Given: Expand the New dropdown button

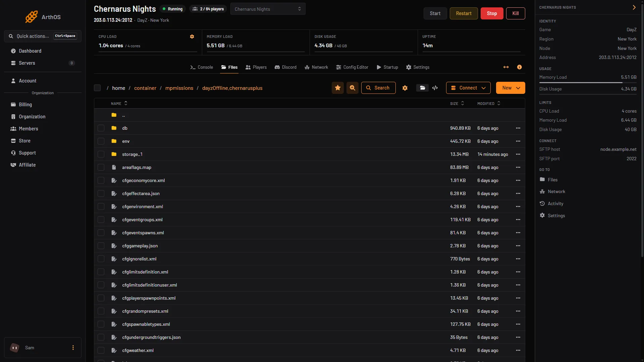Looking at the screenshot, I should (511, 88).
